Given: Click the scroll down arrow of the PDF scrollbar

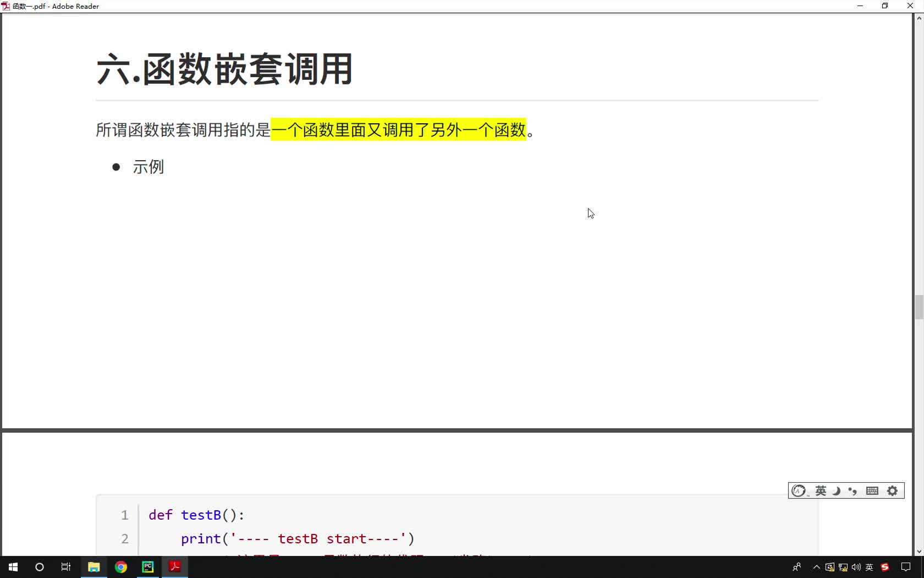Looking at the screenshot, I should pos(919,551).
